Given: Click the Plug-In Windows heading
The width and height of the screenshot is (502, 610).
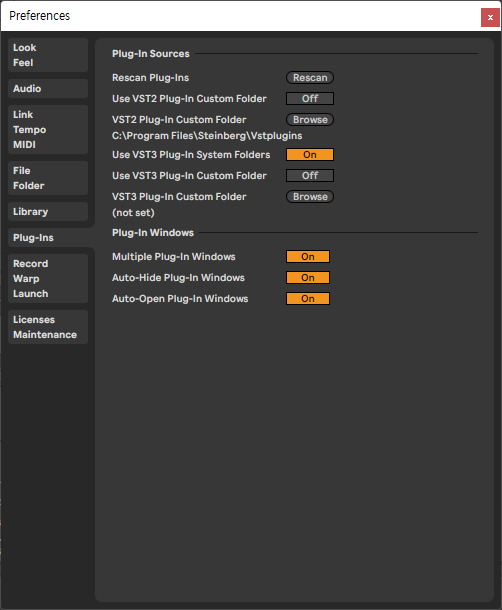Looking at the screenshot, I should pos(153,233).
